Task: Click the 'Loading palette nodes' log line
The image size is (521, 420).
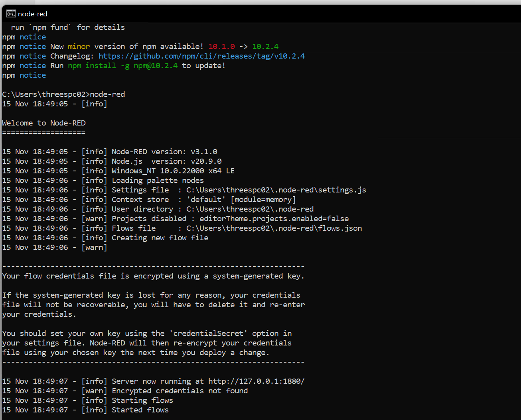Action: (x=158, y=181)
